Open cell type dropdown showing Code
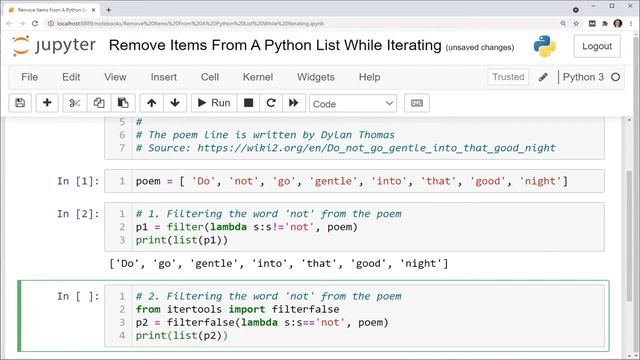640x360 pixels. coord(353,104)
